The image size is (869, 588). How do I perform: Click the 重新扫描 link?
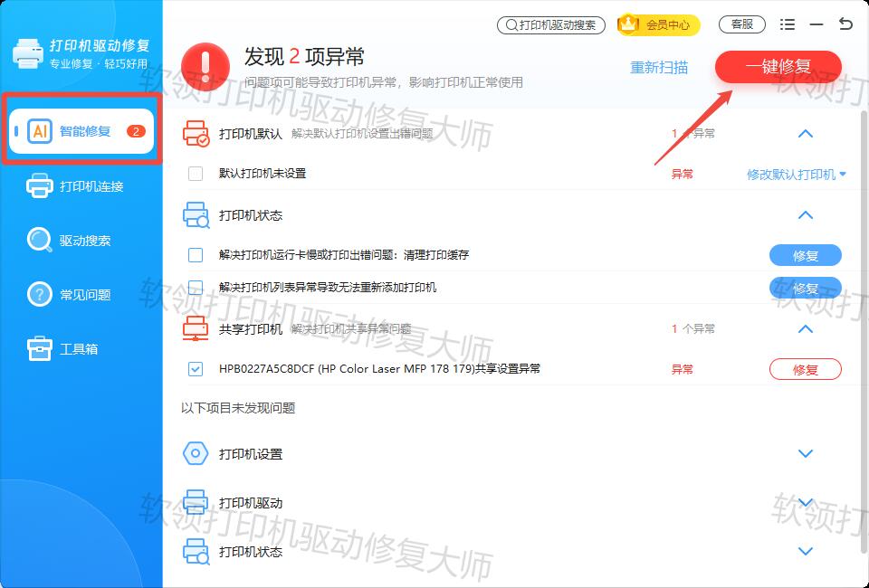point(659,67)
